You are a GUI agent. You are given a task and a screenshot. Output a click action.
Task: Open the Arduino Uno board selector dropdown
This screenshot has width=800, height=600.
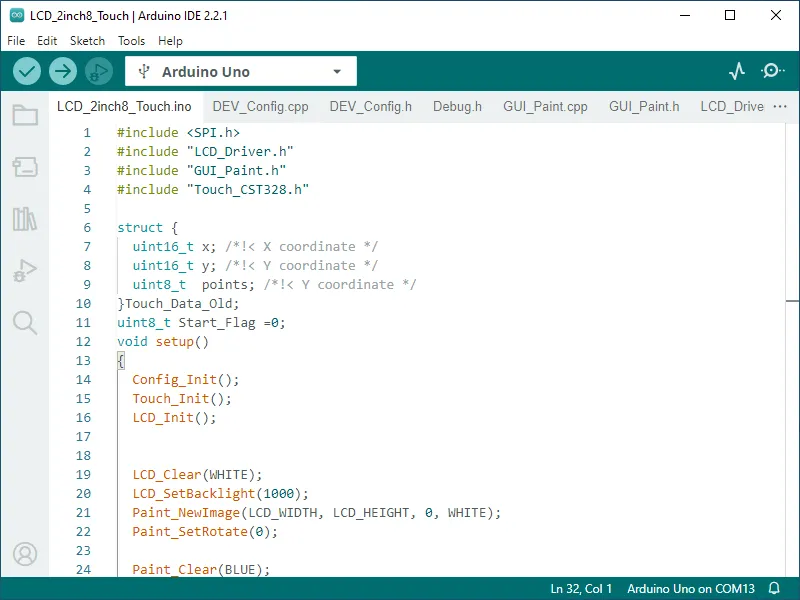(241, 71)
